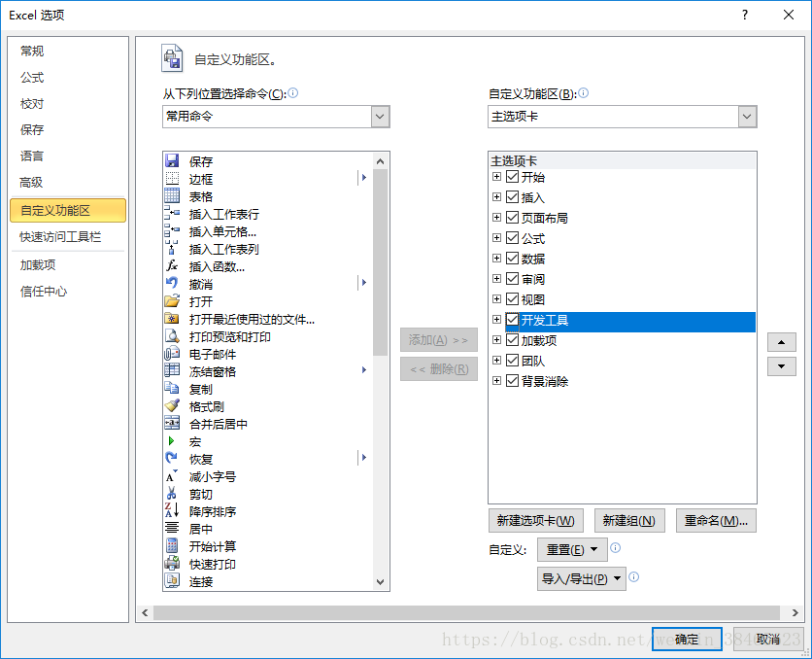Screen dimensions: 812x659
Task: Expand the 背景消除 tree node
Action: 496,381
